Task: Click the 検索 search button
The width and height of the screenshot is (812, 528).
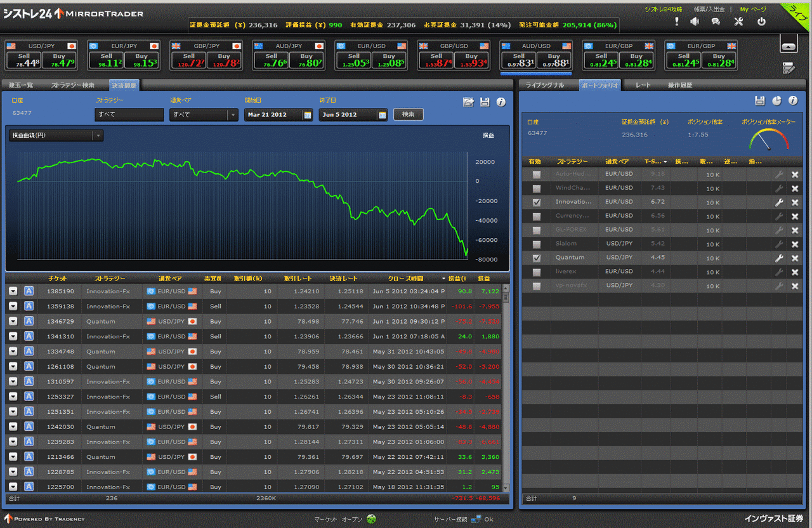Action: pos(408,114)
